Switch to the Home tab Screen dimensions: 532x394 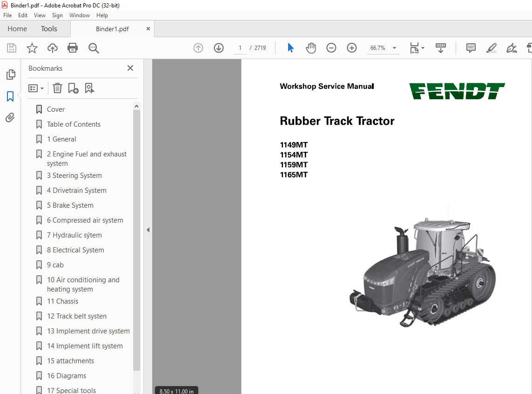pos(17,29)
